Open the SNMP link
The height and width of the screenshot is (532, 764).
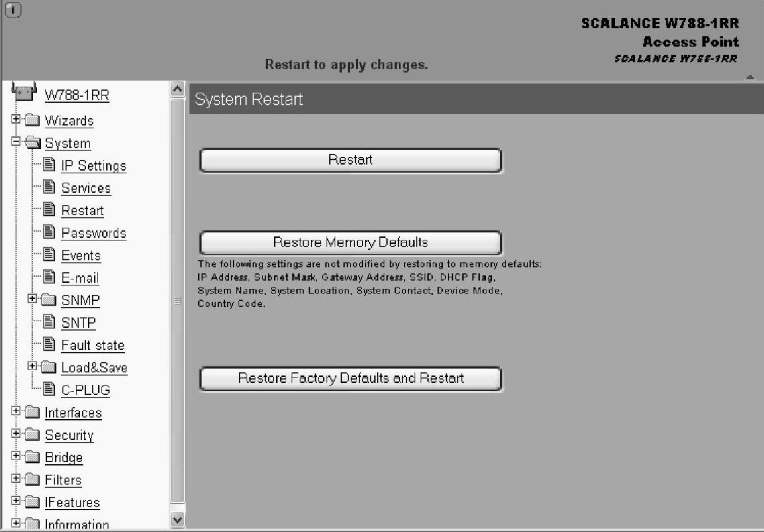[x=81, y=300]
